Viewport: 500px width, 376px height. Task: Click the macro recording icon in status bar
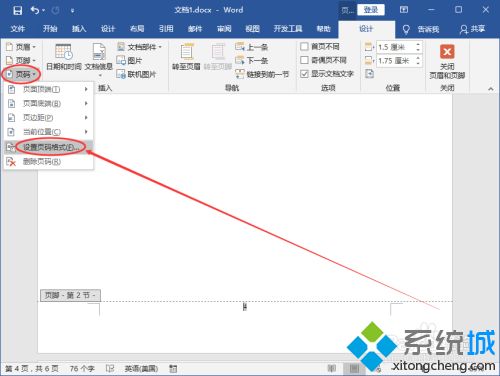173,368
